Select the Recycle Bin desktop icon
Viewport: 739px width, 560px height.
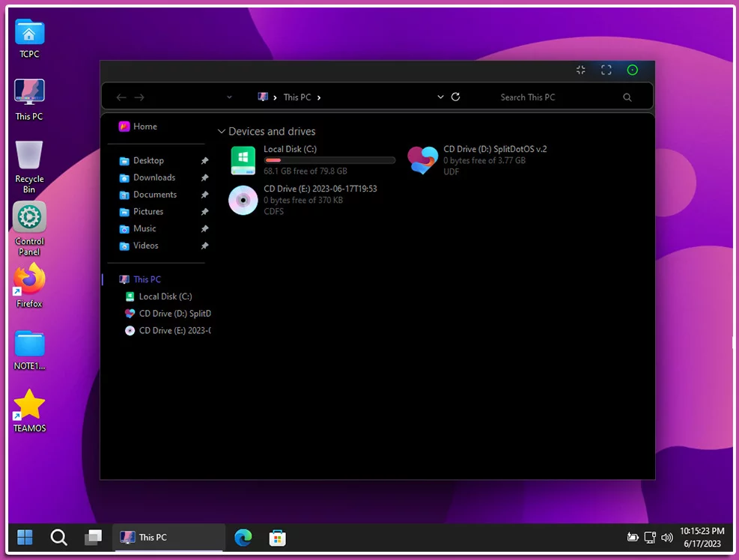(x=29, y=167)
